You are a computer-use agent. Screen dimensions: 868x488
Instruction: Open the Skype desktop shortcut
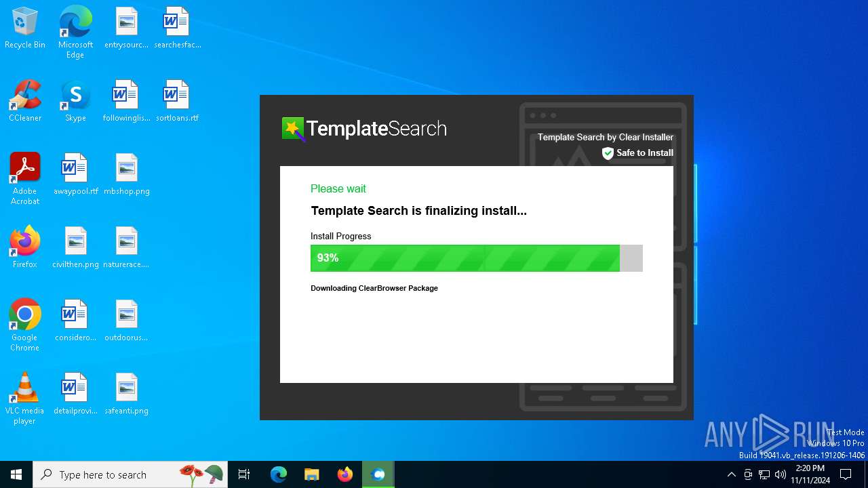[x=75, y=102]
